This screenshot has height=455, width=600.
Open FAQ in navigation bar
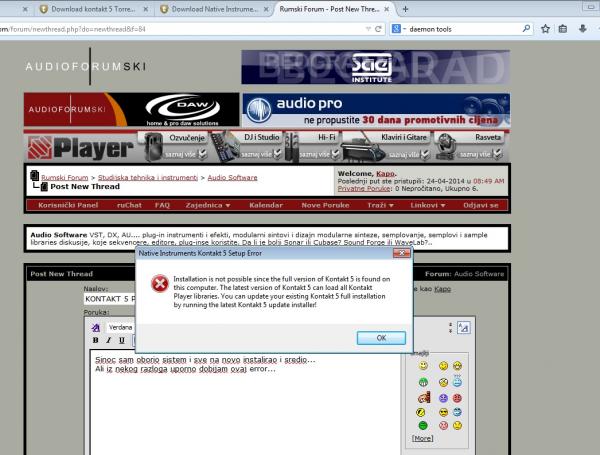point(162,205)
